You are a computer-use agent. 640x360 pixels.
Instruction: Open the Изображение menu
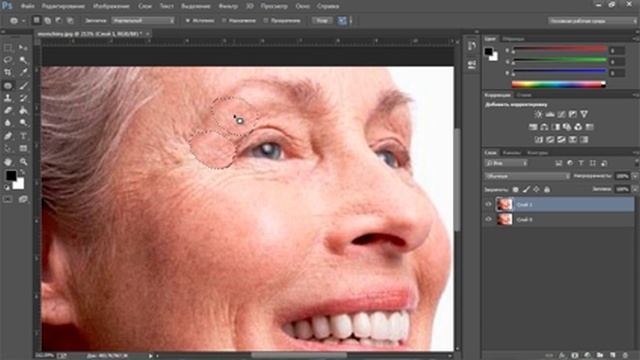111,6
